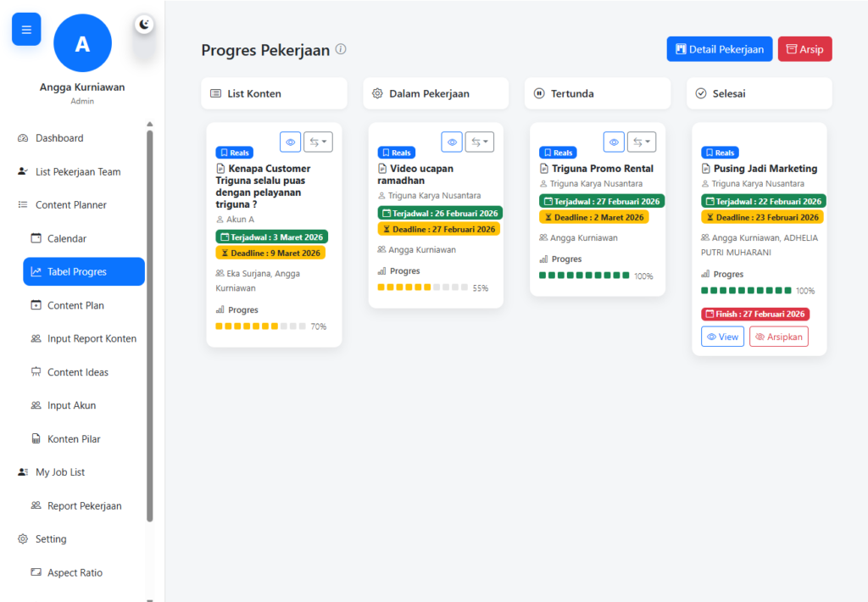Open Konten Pilar sidebar entry

click(74, 439)
